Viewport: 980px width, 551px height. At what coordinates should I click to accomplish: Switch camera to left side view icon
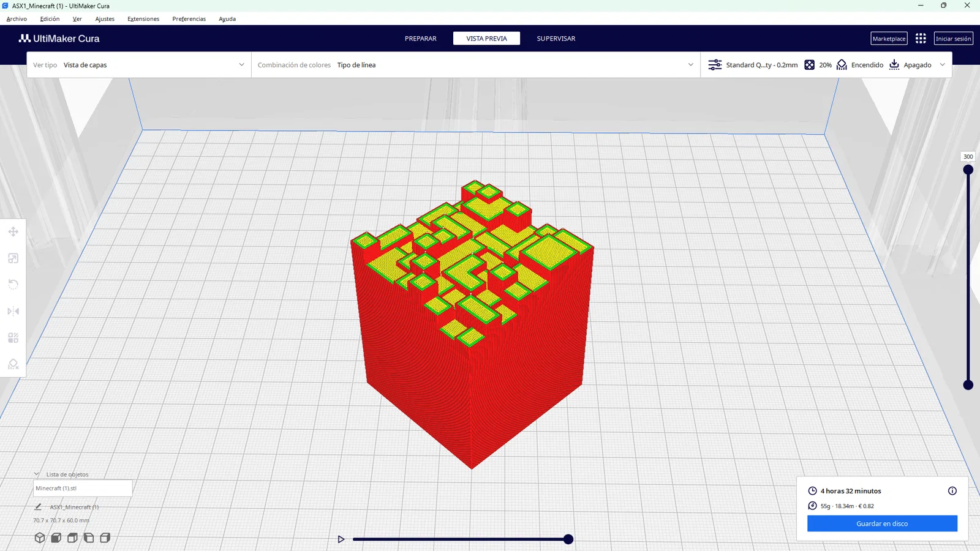point(89,538)
